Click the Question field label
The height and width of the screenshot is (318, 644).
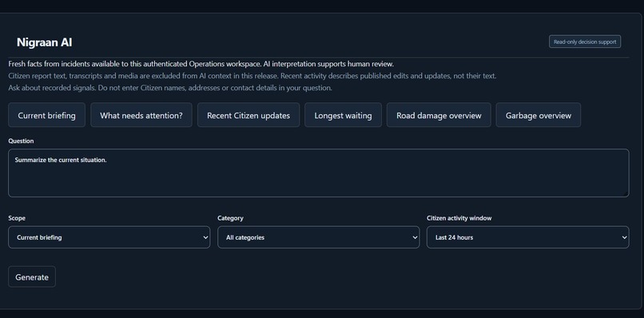coord(21,141)
